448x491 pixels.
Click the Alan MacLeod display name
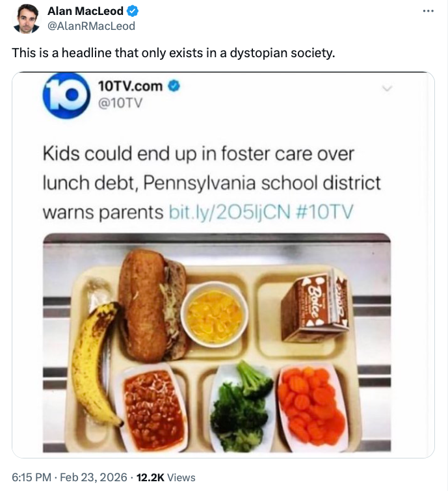pos(85,11)
